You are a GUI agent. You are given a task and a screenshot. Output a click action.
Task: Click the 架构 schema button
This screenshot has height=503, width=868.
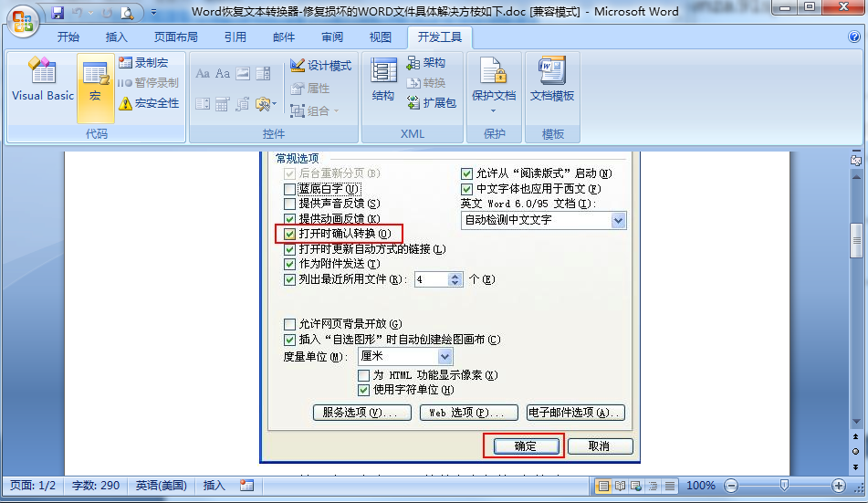point(425,63)
